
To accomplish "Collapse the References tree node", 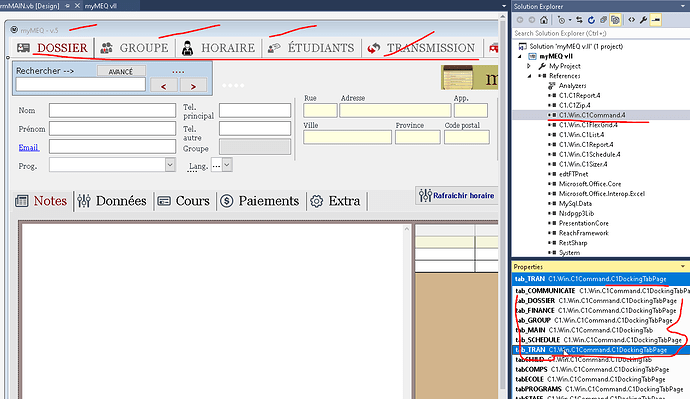I will point(529,76).
